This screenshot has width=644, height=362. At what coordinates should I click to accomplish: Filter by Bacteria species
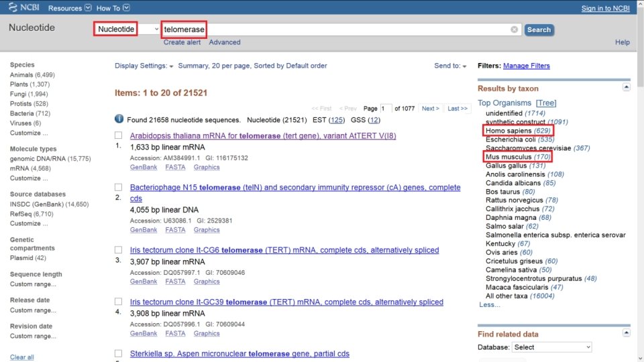(x=30, y=113)
